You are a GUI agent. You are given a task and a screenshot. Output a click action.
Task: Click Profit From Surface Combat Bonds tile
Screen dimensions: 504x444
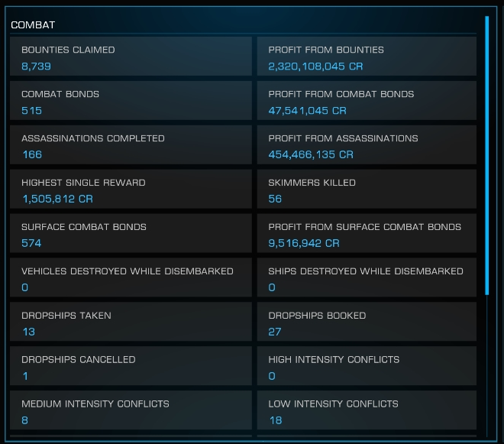pyautogui.click(x=367, y=233)
